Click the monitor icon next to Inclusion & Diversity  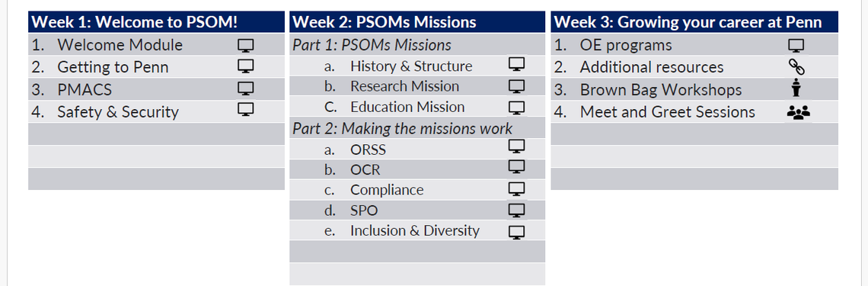[x=516, y=233]
